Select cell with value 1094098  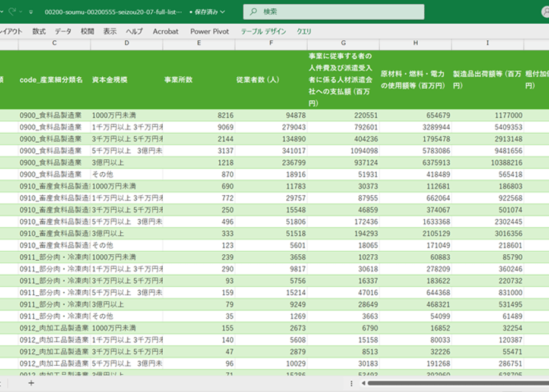[x=343, y=151]
